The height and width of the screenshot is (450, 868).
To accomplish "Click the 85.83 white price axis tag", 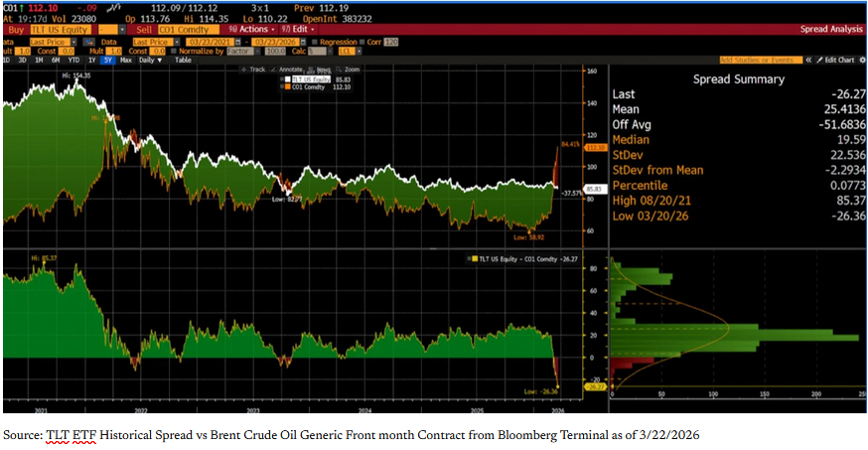I will coord(594,189).
